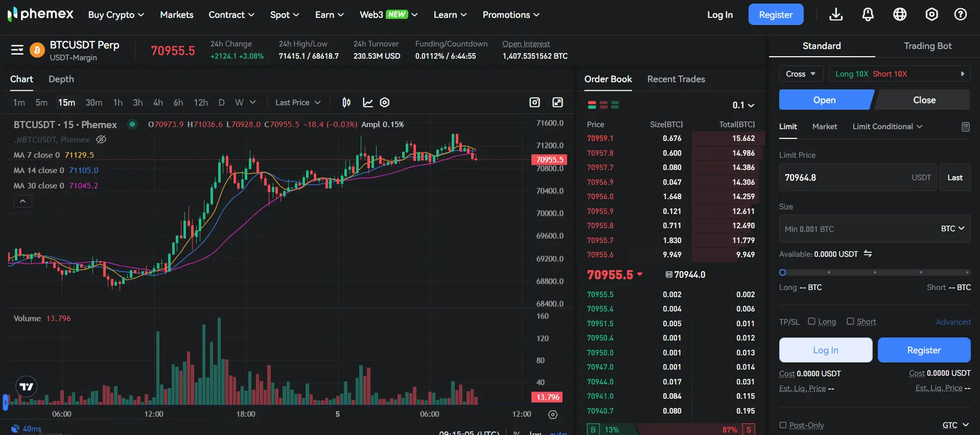980x435 pixels.
Task: Enable the TP/SL Short checkbox
Action: pos(850,321)
